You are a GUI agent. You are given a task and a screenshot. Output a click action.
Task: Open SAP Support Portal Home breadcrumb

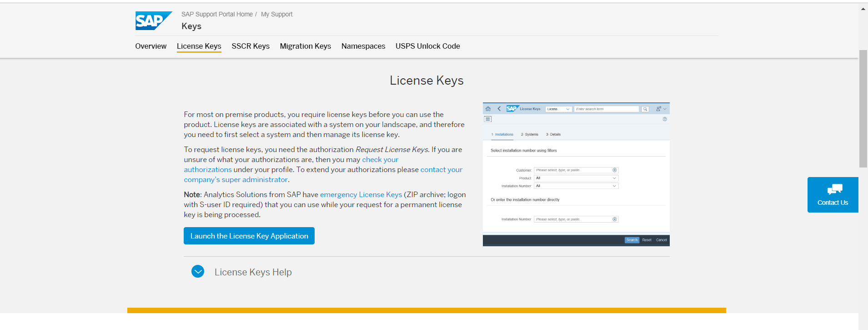[217, 14]
